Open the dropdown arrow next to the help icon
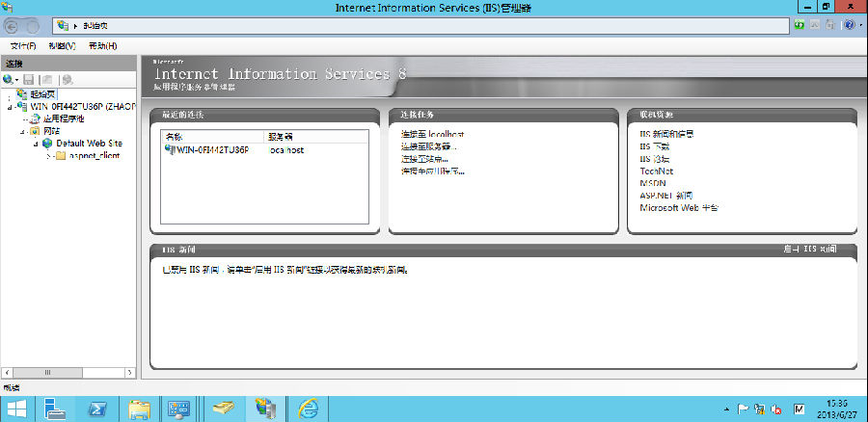The width and height of the screenshot is (868, 422). click(860, 25)
